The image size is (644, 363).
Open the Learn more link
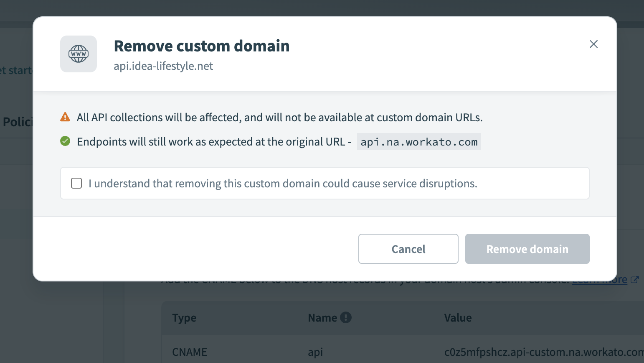(600, 279)
